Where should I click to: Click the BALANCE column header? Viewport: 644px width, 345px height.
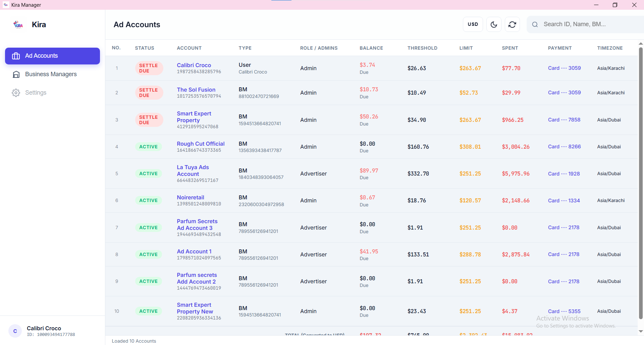point(371,48)
